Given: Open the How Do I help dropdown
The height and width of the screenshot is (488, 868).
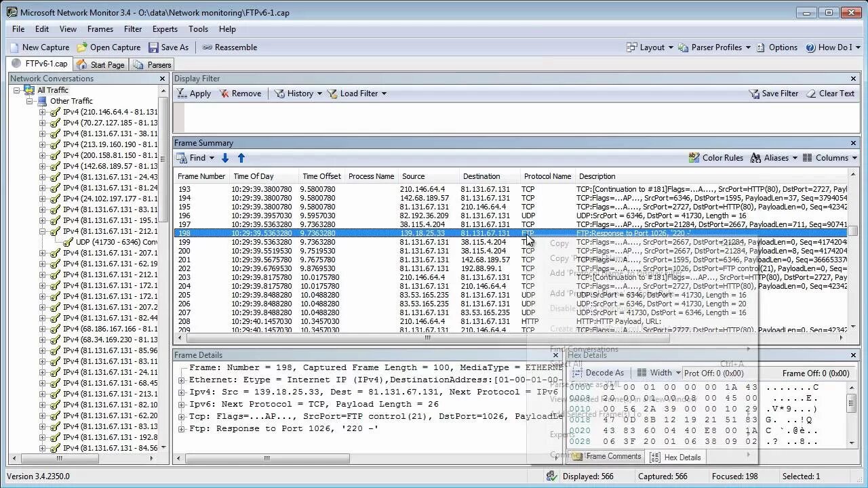Looking at the screenshot, I should pos(833,47).
